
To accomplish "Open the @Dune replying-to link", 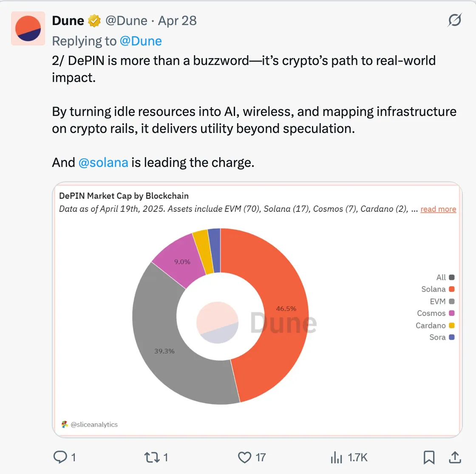I will click(x=141, y=41).
